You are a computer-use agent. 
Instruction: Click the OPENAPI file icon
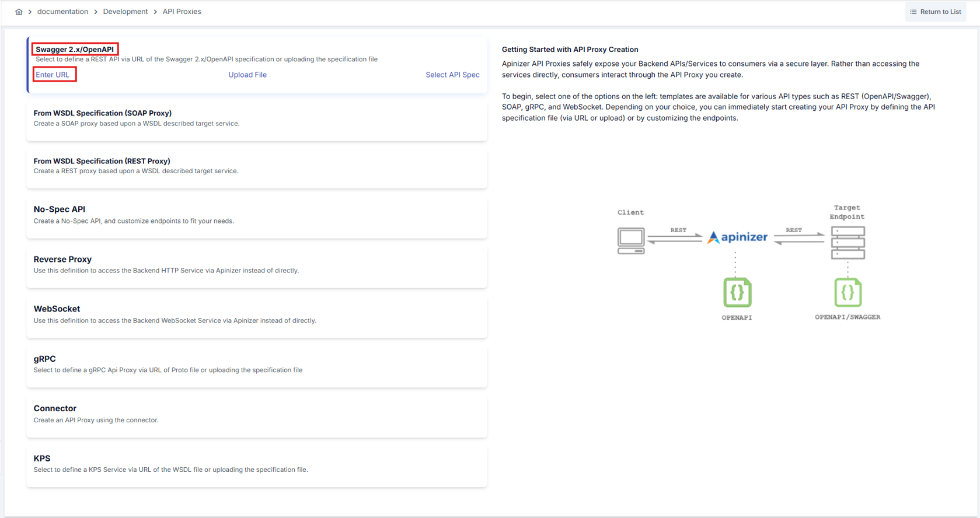click(x=737, y=292)
